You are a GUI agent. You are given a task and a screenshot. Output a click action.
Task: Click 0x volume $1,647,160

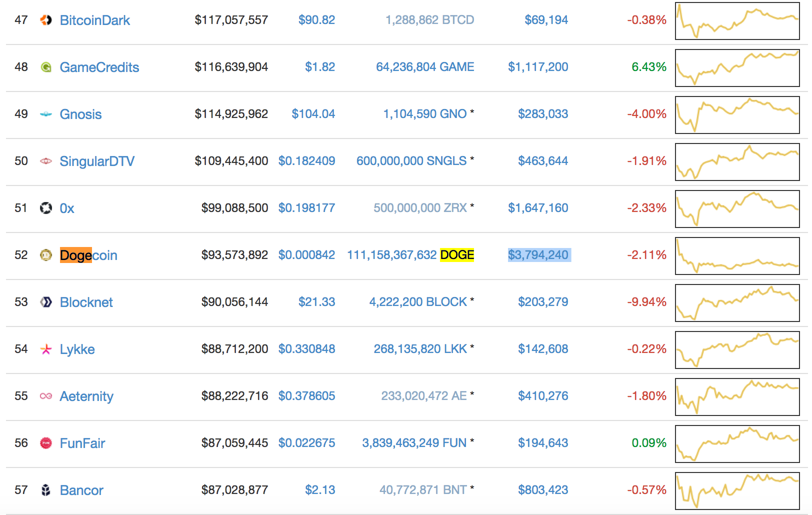[x=538, y=208]
